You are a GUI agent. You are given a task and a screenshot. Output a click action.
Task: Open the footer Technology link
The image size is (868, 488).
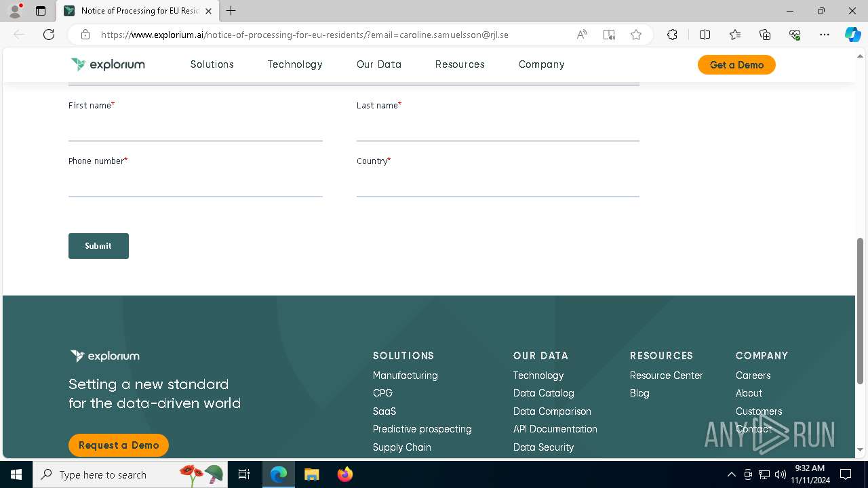point(538,375)
